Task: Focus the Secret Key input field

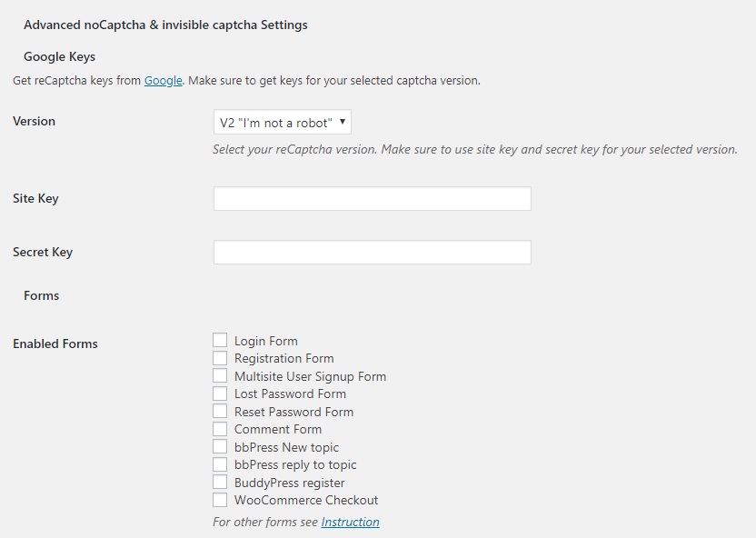Action: [373, 252]
